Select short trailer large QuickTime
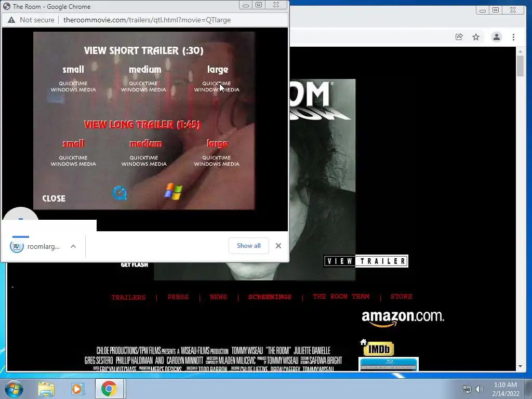Image resolution: width=532 pixels, height=399 pixels. pyautogui.click(x=217, y=84)
